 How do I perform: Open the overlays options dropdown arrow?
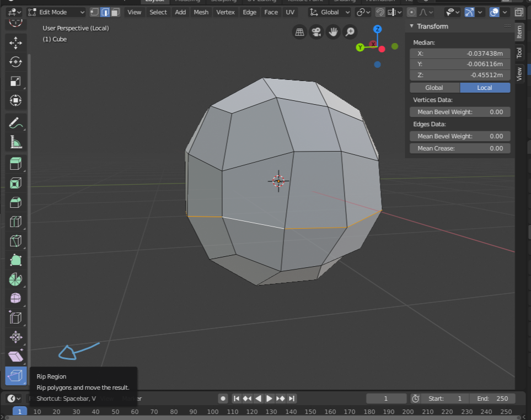pyautogui.click(x=505, y=13)
